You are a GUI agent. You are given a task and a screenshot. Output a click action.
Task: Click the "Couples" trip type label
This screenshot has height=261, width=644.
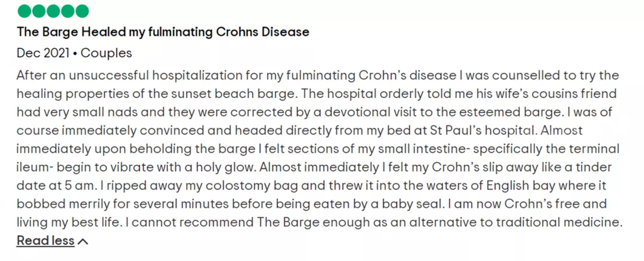click(106, 53)
